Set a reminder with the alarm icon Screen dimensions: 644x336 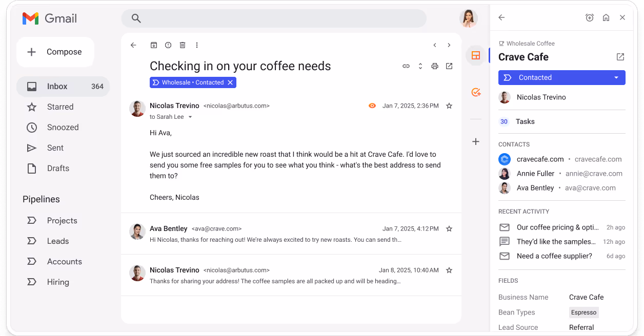click(590, 17)
